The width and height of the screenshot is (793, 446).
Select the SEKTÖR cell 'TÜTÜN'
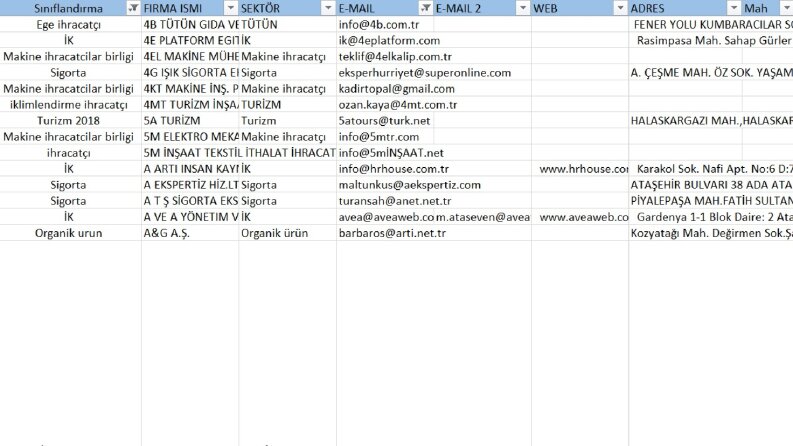(288, 24)
